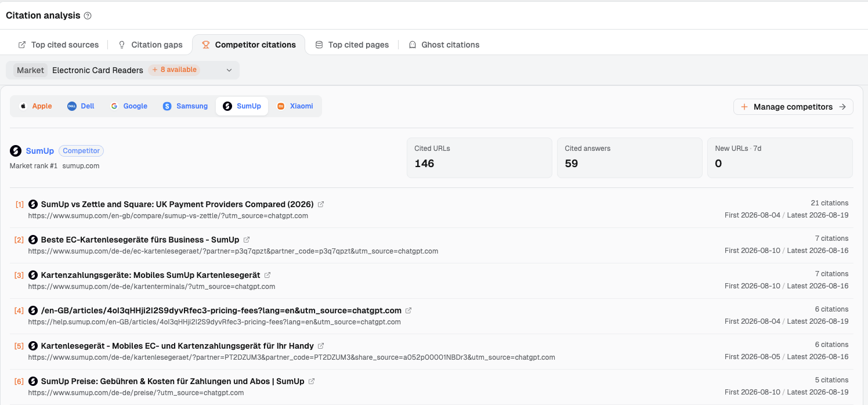Click the Cited answers stat card

(630, 158)
